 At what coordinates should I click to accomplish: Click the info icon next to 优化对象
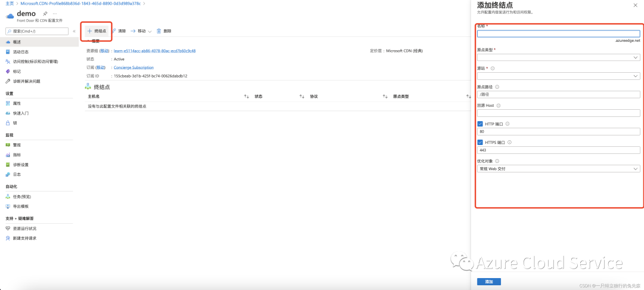497,161
